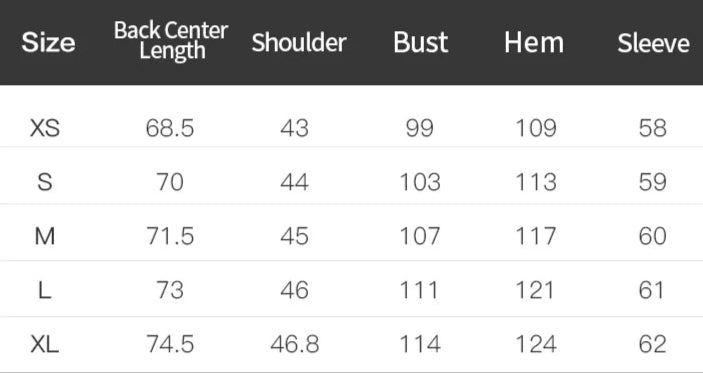Screen dimensions: 703x373
Task: Click the 46.8 shoulder value for XL
Action: coord(295,345)
